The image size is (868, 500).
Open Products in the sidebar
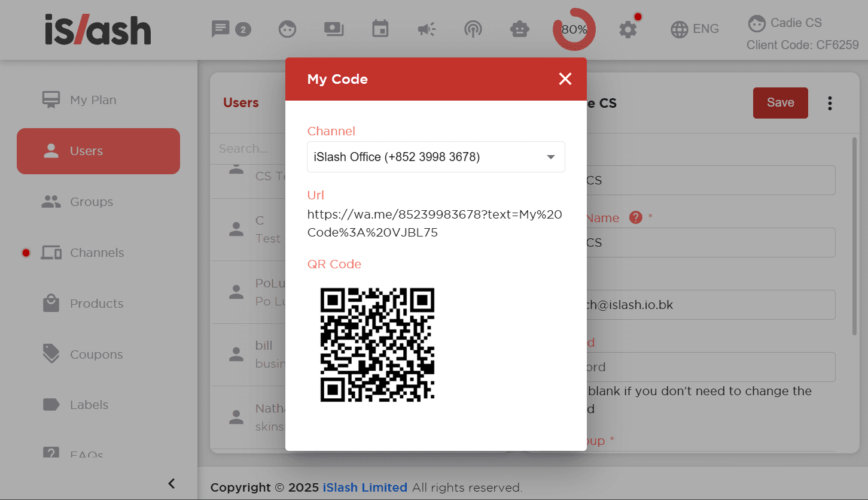click(x=98, y=304)
